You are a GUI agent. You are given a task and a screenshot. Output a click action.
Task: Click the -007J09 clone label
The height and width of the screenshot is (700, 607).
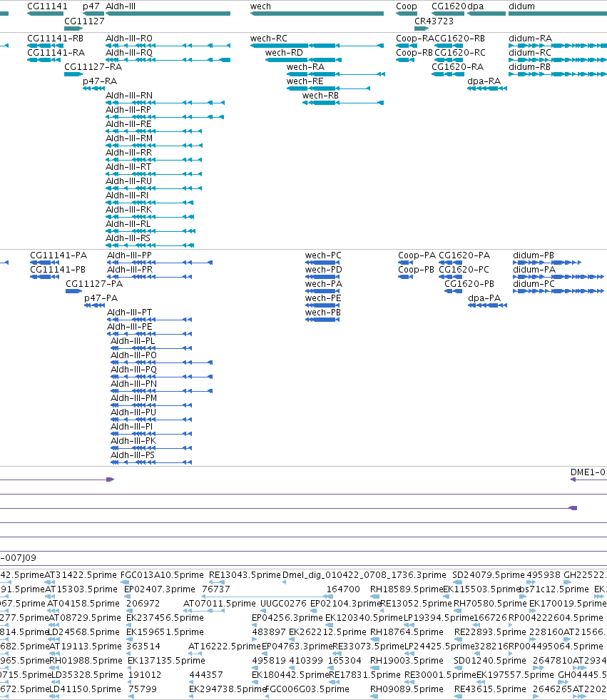19,557
